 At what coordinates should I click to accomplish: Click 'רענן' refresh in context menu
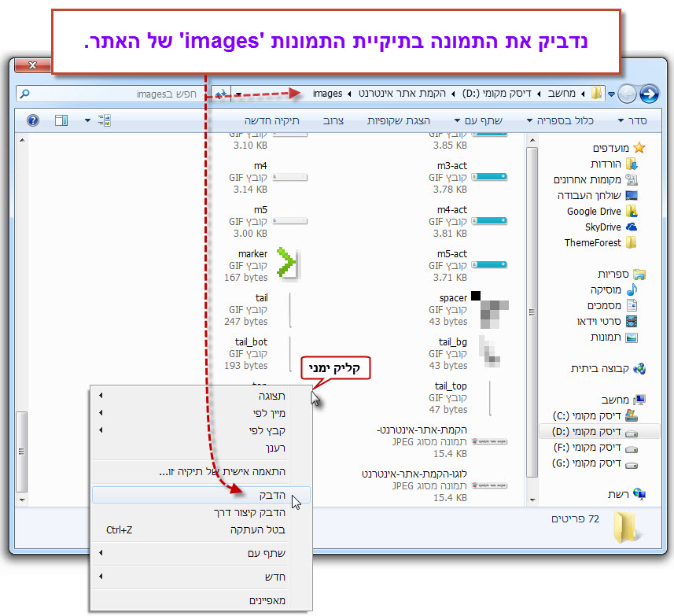click(x=201, y=448)
